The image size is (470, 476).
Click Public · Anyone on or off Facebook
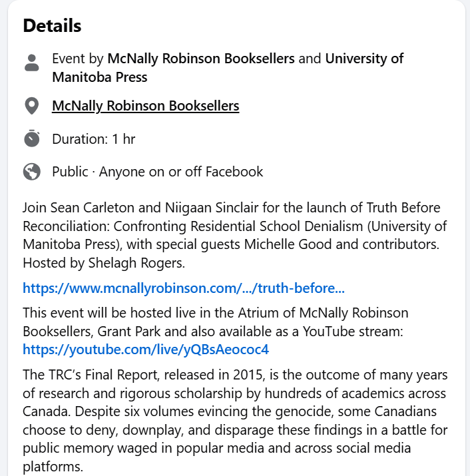pyautogui.click(x=157, y=172)
